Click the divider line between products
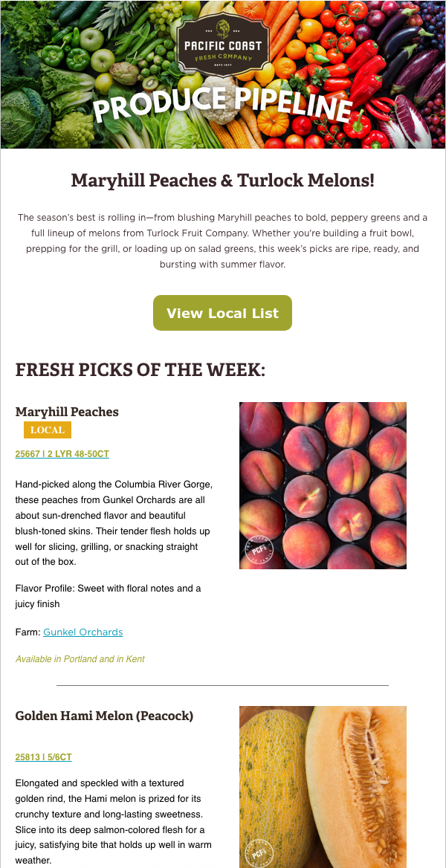The width and height of the screenshot is (446, 868). coord(223,685)
